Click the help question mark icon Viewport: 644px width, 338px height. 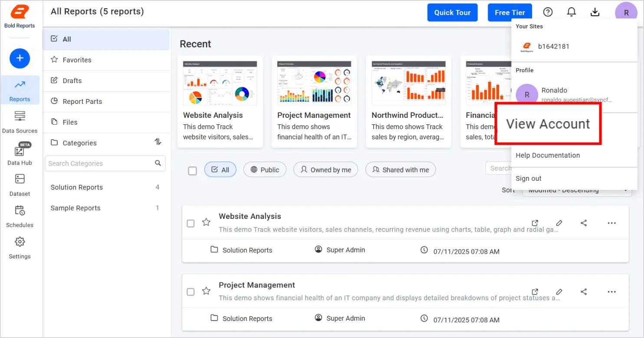pyautogui.click(x=548, y=12)
